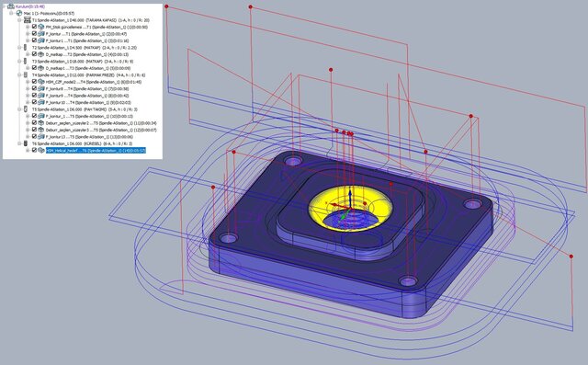Click the HSM_Helical_hedef T6 operation icon
This screenshot has height=365, width=588.
(x=40, y=150)
